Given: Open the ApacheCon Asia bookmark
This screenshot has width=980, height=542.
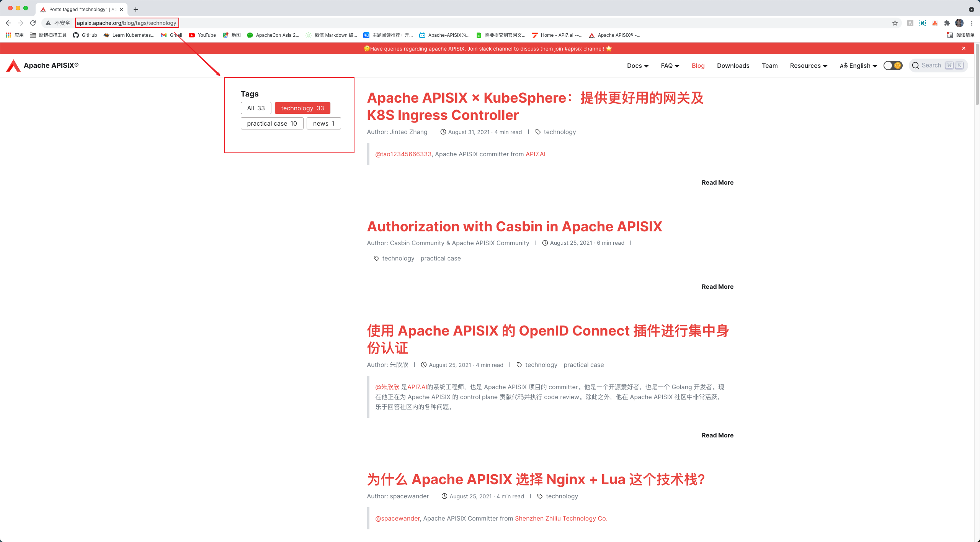Looking at the screenshot, I should click(273, 35).
